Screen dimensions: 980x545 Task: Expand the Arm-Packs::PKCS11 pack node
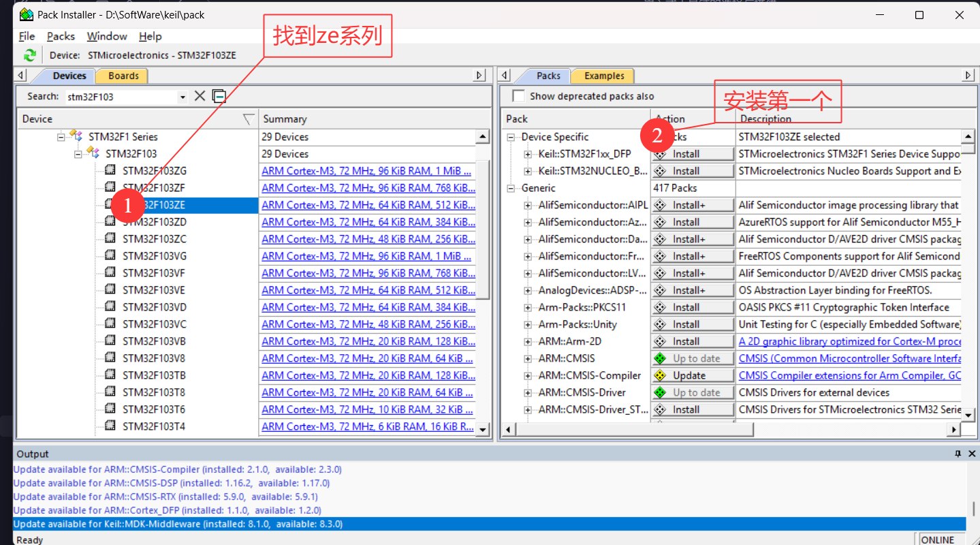click(x=528, y=307)
